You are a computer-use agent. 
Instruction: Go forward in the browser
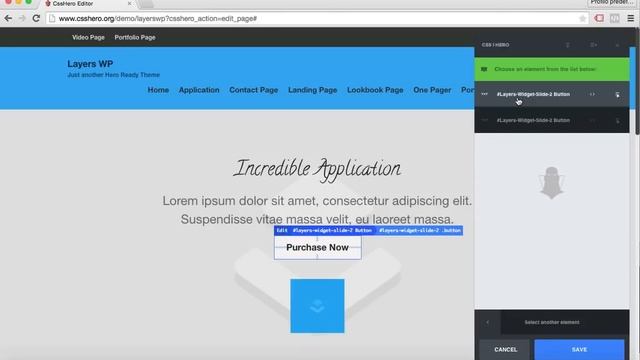click(22, 18)
